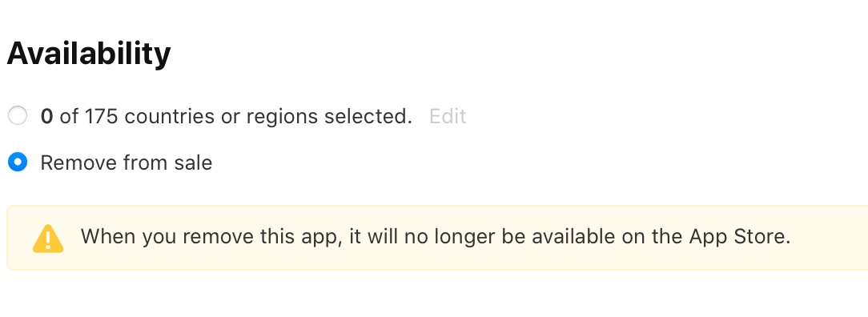
Task: Click the yellow warning triangle icon
Action: click(x=48, y=239)
